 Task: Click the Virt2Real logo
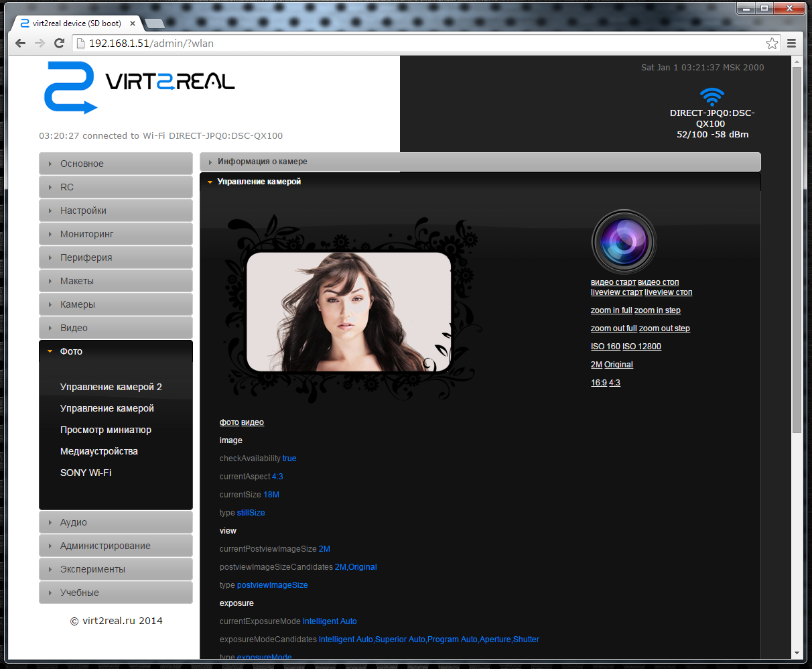139,87
